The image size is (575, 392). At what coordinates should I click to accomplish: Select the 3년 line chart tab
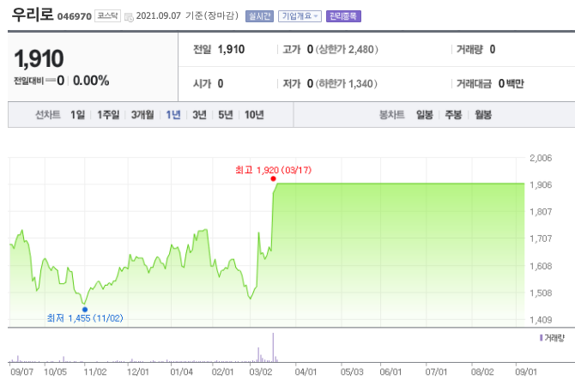199,115
